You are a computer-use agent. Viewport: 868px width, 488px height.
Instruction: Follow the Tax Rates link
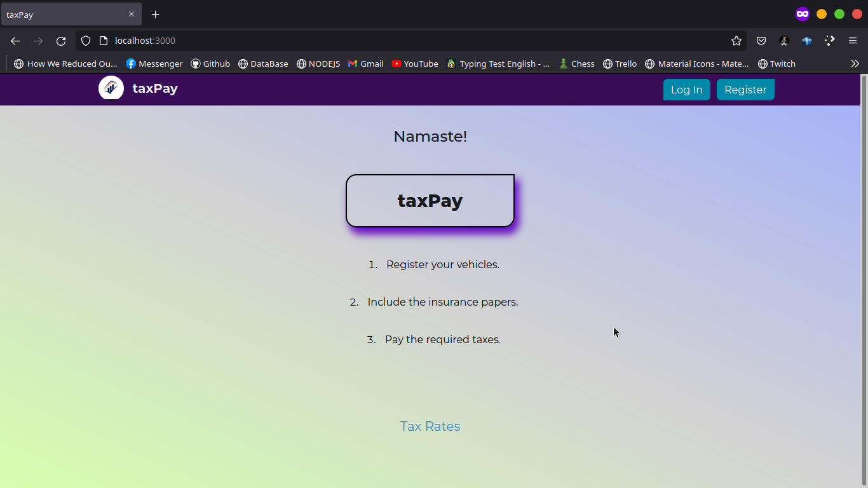[x=430, y=426]
